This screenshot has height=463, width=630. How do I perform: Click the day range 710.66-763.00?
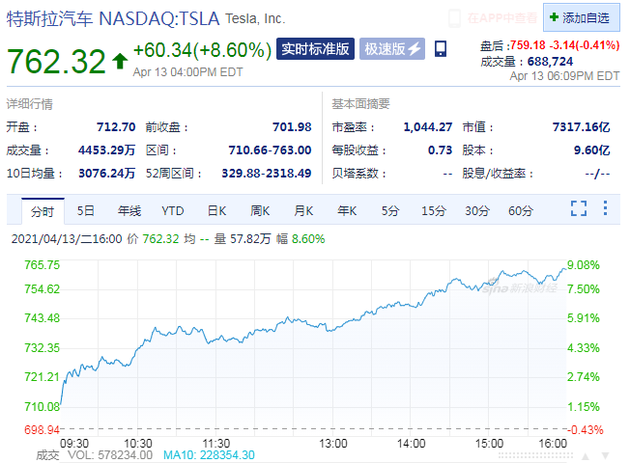tap(270, 150)
